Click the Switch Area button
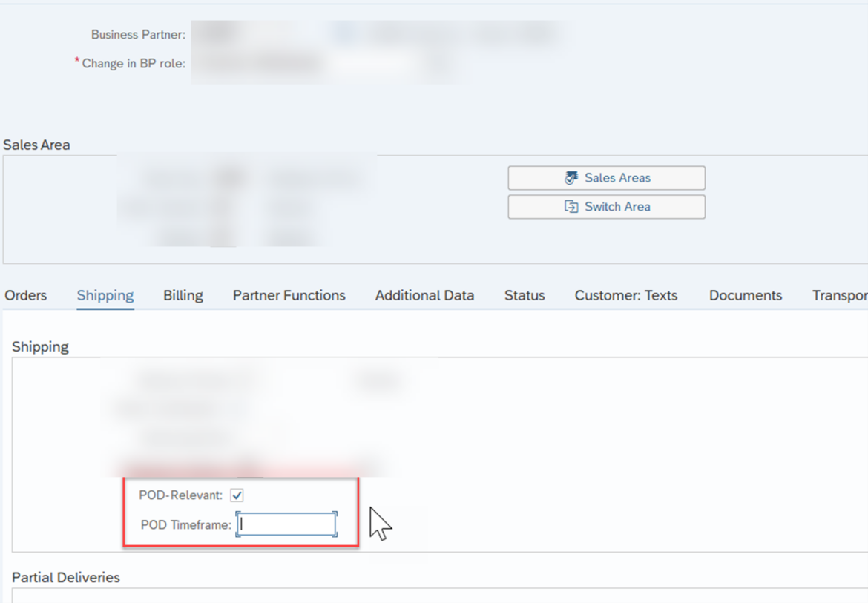 click(x=606, y=207)
